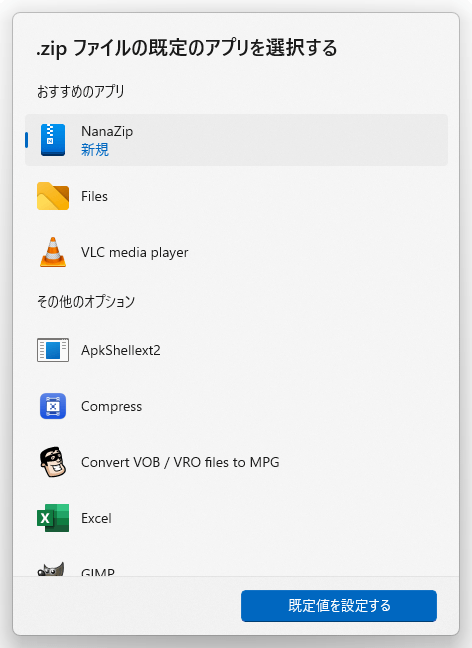The image size is (472, 648).
Task: Click the ApkShellext2 window icon
Action: (x=53, y=350)
